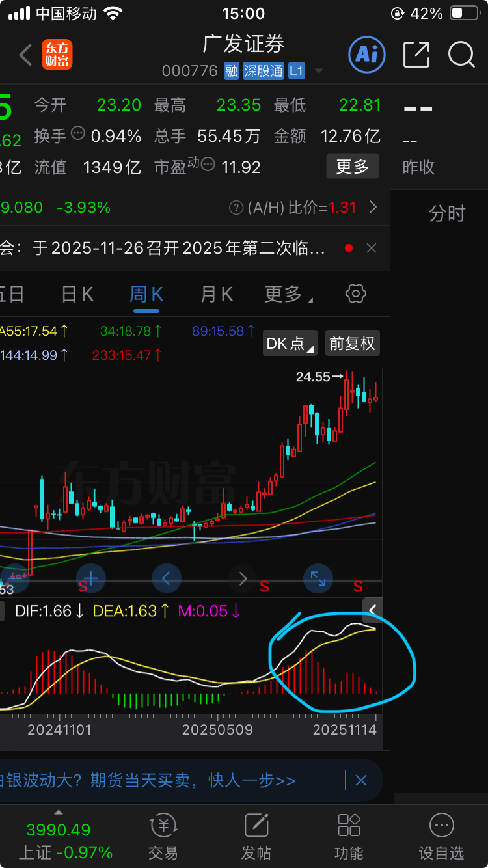The image size is (488, 868).
Task: Tap the share export icon
Action: (x=416, y=55)
